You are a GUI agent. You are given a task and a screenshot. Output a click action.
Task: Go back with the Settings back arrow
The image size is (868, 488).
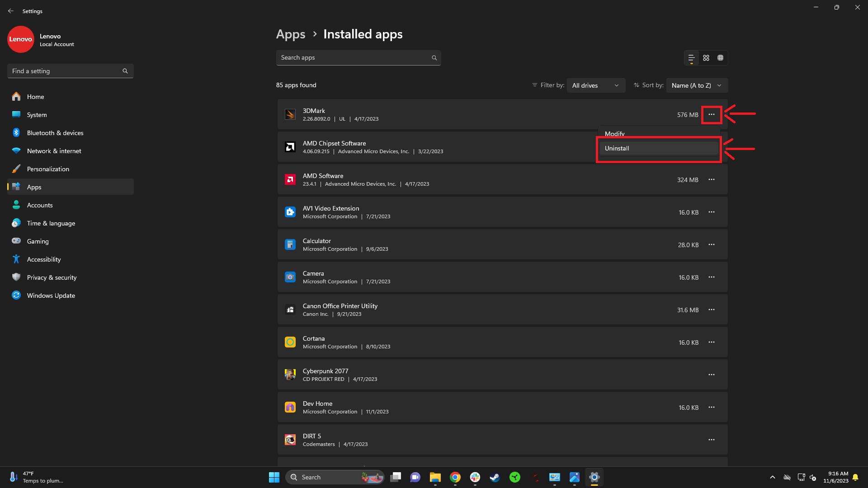[11, 11]
